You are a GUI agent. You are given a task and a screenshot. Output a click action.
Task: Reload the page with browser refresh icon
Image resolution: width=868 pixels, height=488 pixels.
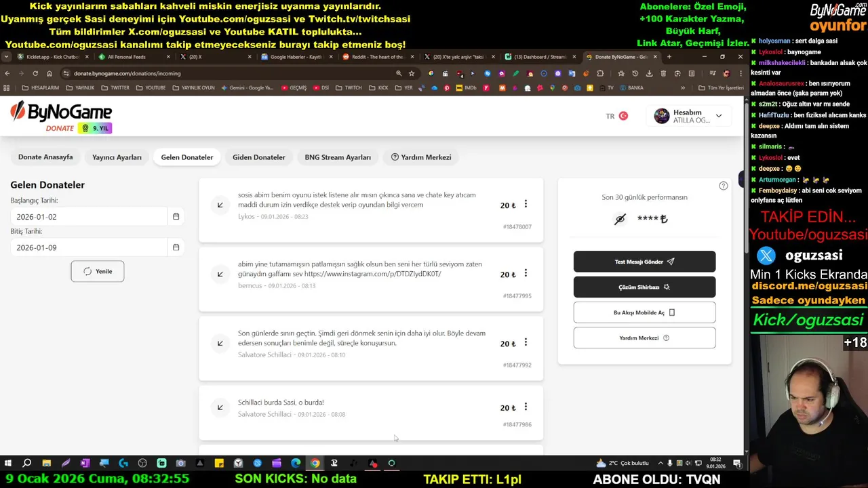(35, 73)
